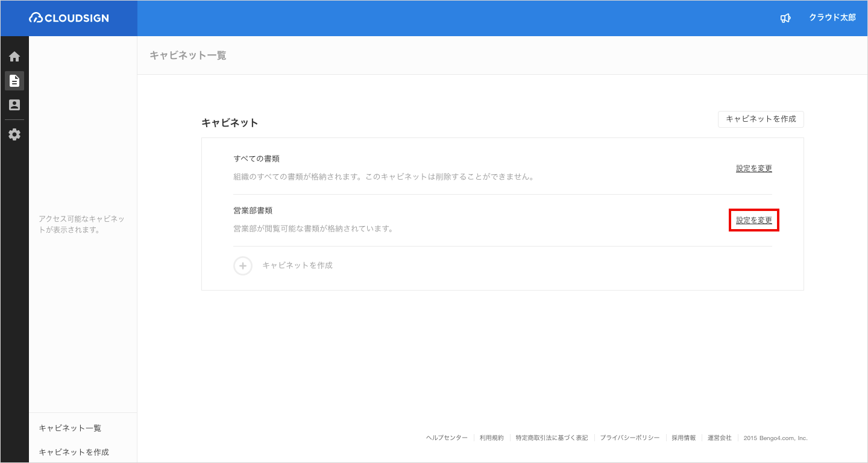Open the 営業部書類 cabinet entry
The height and width of the screenshot is (463, 868).
pos(253,211)
